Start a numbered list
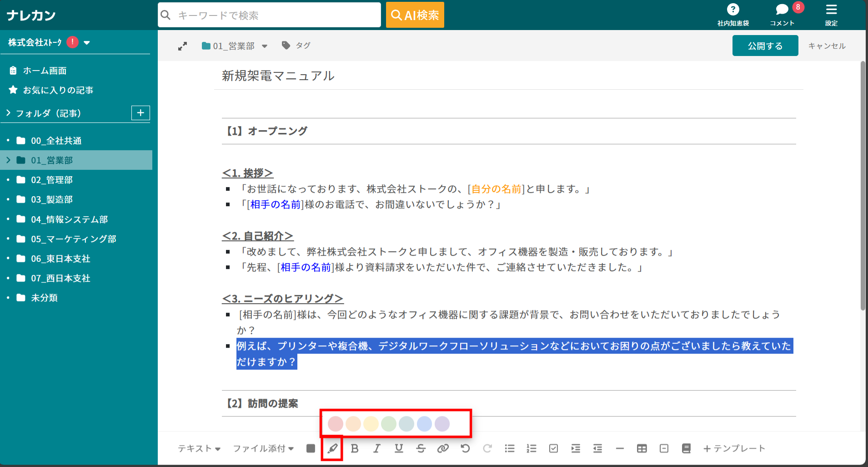This screenshot has width=868, height=467. click(531, 448)
